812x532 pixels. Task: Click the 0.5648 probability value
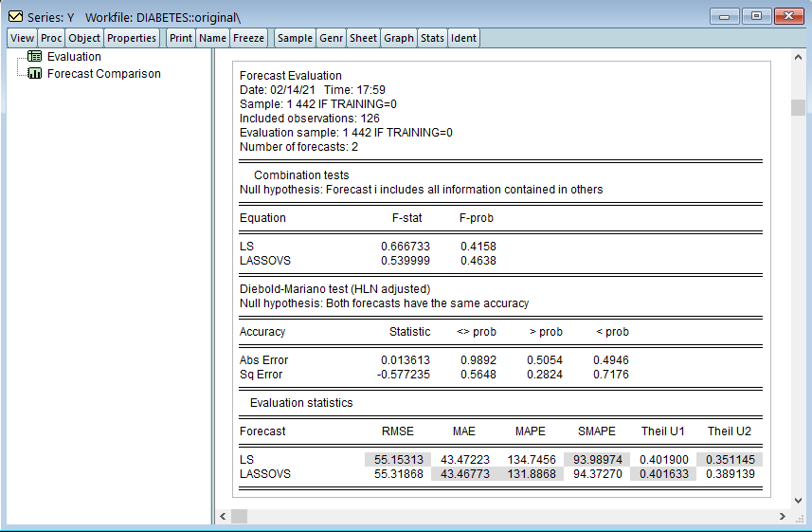(478, 375)
